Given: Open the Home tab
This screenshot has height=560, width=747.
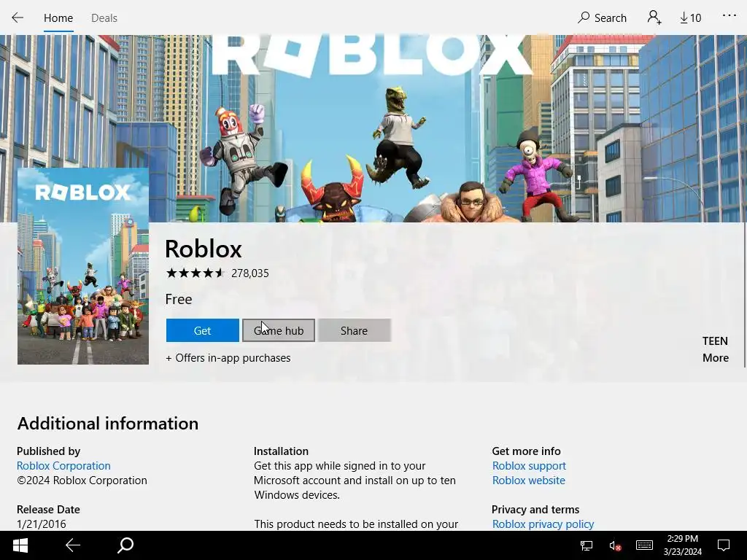Looking at the screenshot, I should pos(58,18).
